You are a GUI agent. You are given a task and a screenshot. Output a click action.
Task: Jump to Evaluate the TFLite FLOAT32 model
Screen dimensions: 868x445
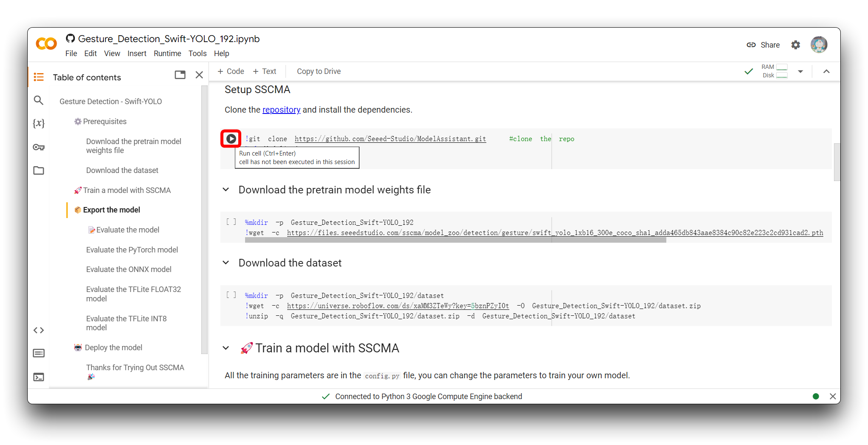click(x=134, y=294)
